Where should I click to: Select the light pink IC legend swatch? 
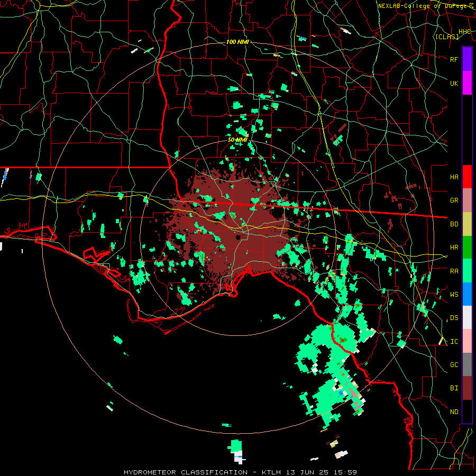click(467, 341)
